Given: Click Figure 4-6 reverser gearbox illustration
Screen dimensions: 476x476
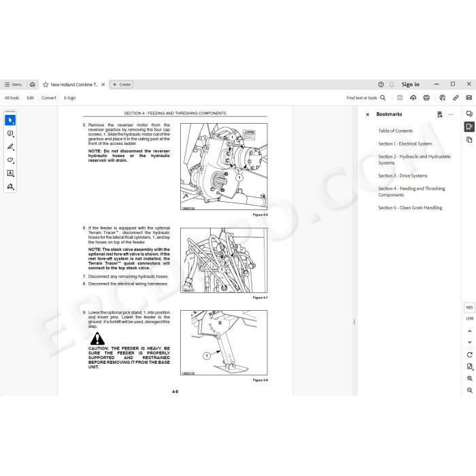Looking at the screenshot, I should tap(224, 167).
